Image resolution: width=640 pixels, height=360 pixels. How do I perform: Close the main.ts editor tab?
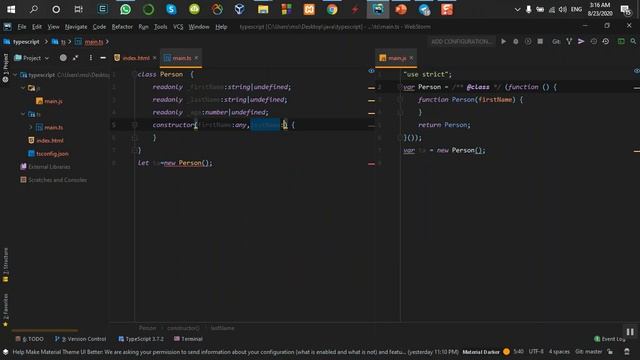pos(196,58)
